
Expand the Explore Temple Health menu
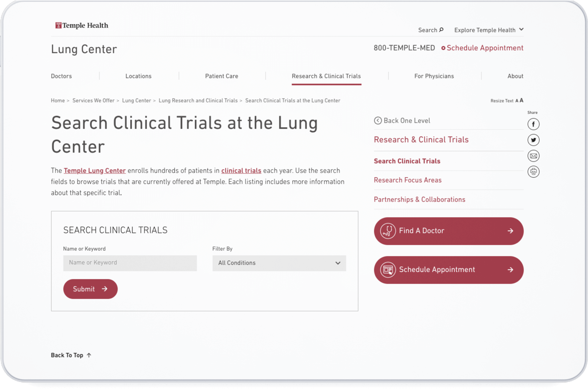tap(489, 30)
